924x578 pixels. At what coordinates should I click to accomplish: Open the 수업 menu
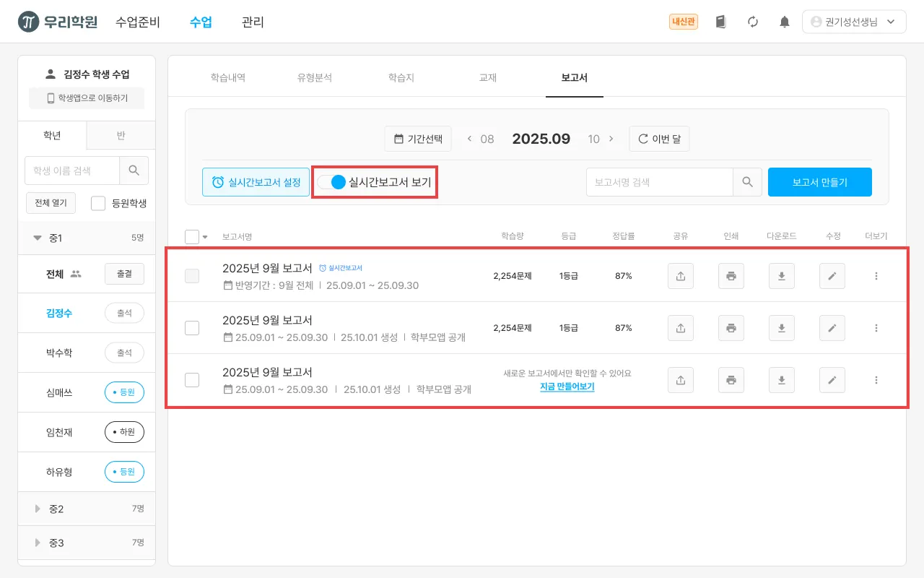[x=201, y=22]
